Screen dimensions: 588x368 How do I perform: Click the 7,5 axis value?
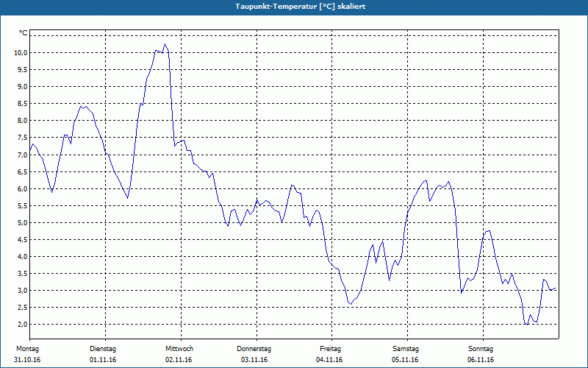(22, 138)
